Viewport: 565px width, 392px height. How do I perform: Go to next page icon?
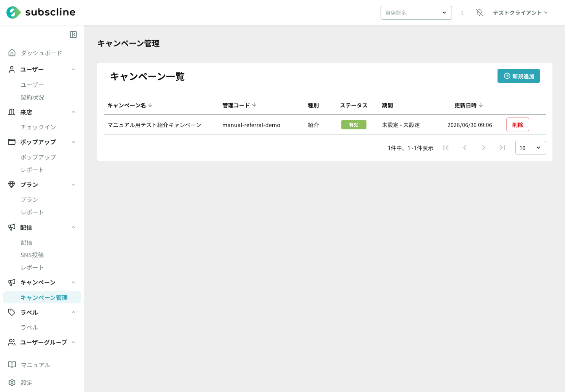pyautogui.click(x=483, y=148)
